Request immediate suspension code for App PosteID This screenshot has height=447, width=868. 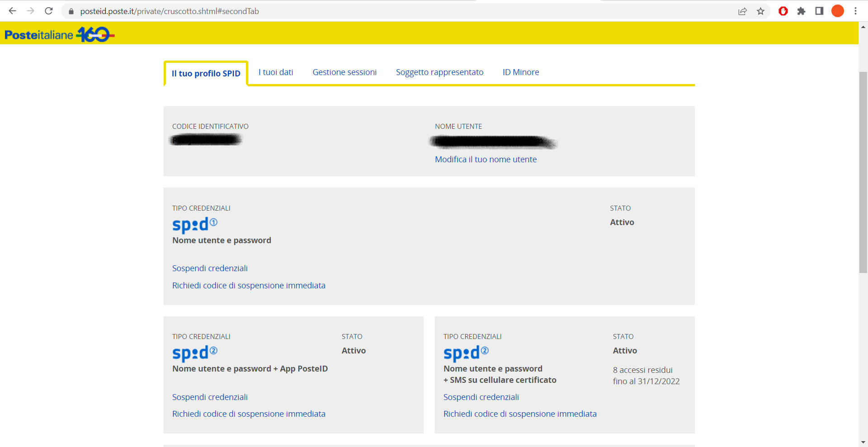point(249,414)
